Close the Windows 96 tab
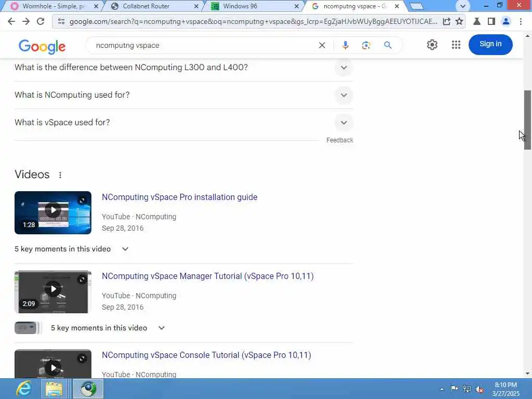The height and width of the screenshot is (399, 532). [297, 6]
